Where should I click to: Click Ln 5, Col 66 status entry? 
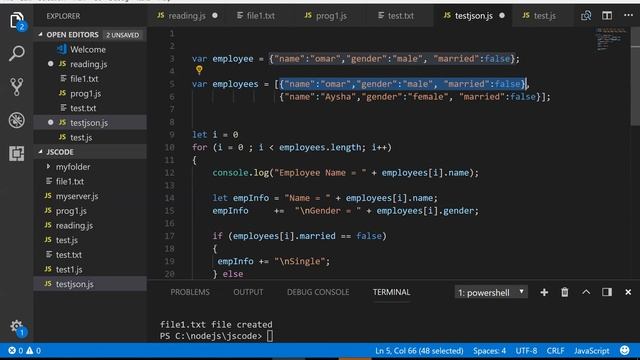coord(419,351)
